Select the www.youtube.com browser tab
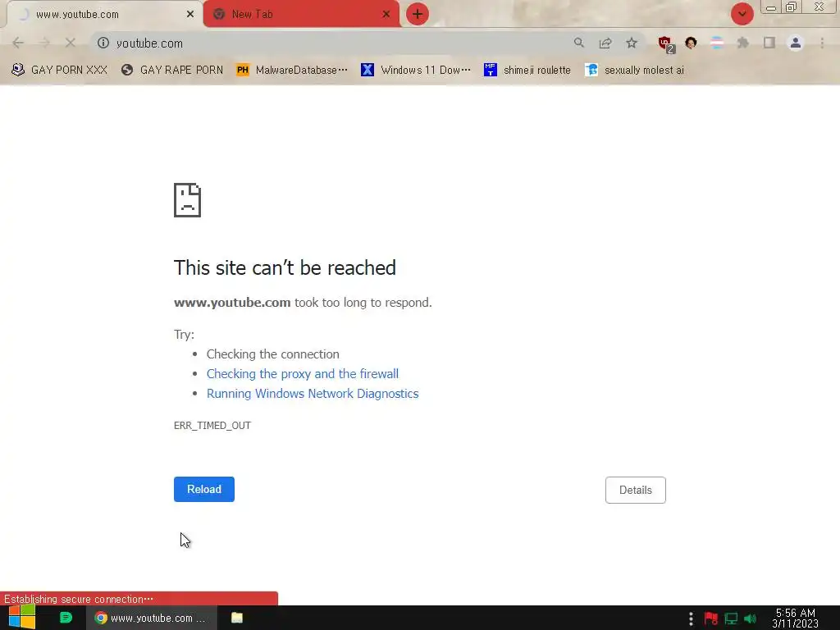Image resolution: width=840 pixels, height=630 pixels. coord(104,14)
